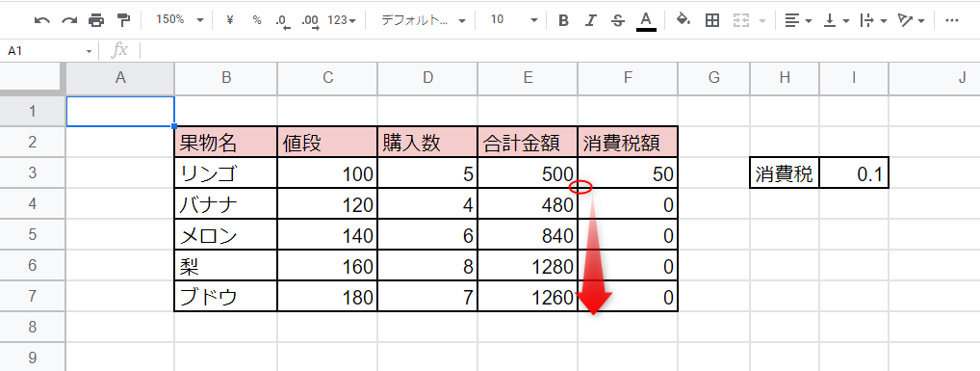Click the 値段 cell with 180

(x=327, y=297)
